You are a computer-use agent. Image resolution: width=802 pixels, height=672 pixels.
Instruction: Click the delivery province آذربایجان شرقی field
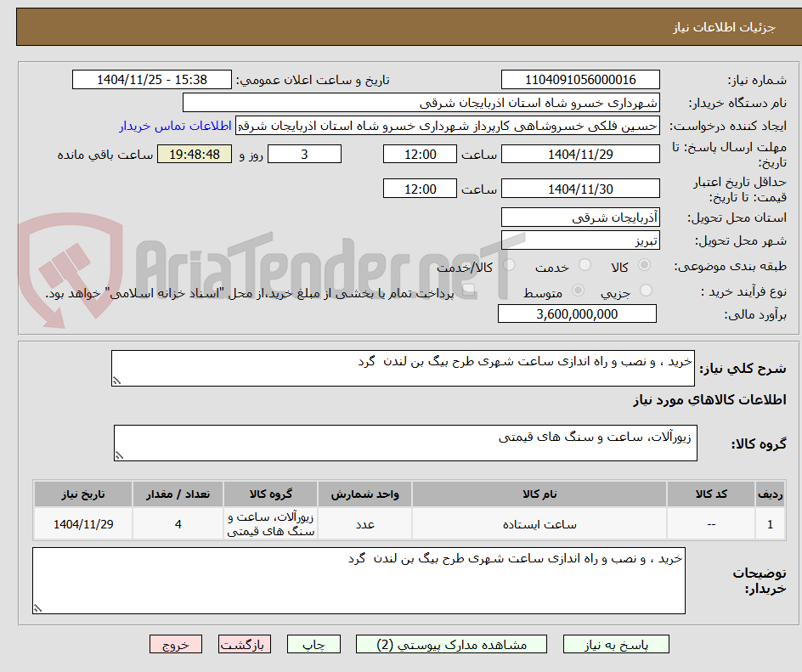[x=580, y=217]
